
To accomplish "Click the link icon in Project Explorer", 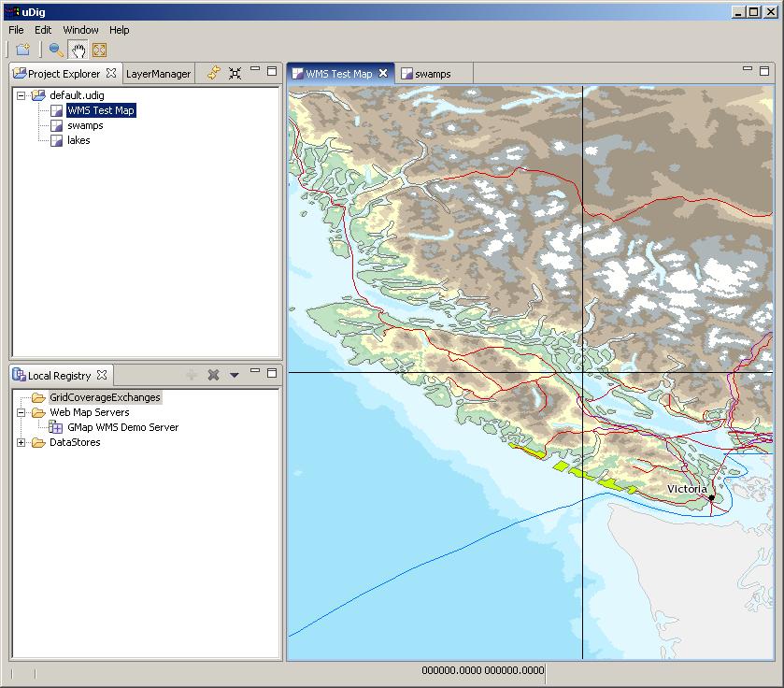I will (214, 73).
